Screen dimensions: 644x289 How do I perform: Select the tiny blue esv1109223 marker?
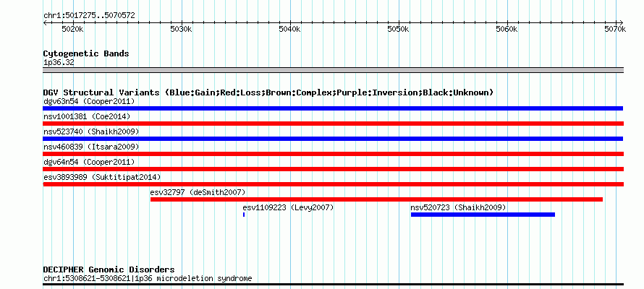[x=244, y=215]
